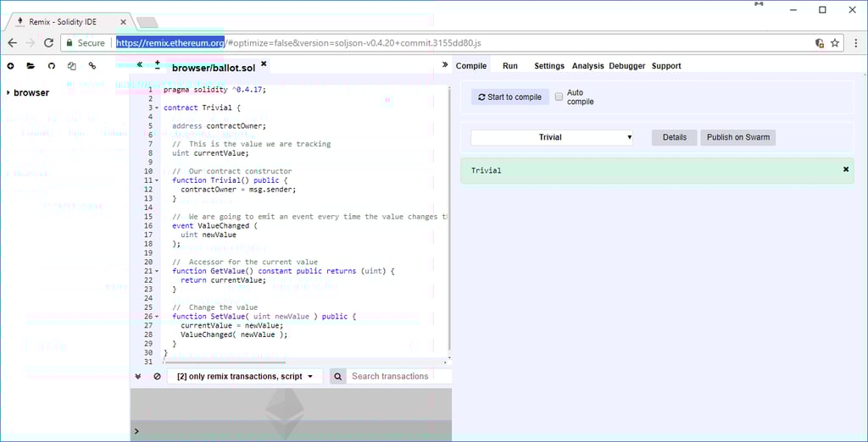Publish files to GitHub gist icon
868x442 pixels.
pyautogui.click(x=52, y=66)
